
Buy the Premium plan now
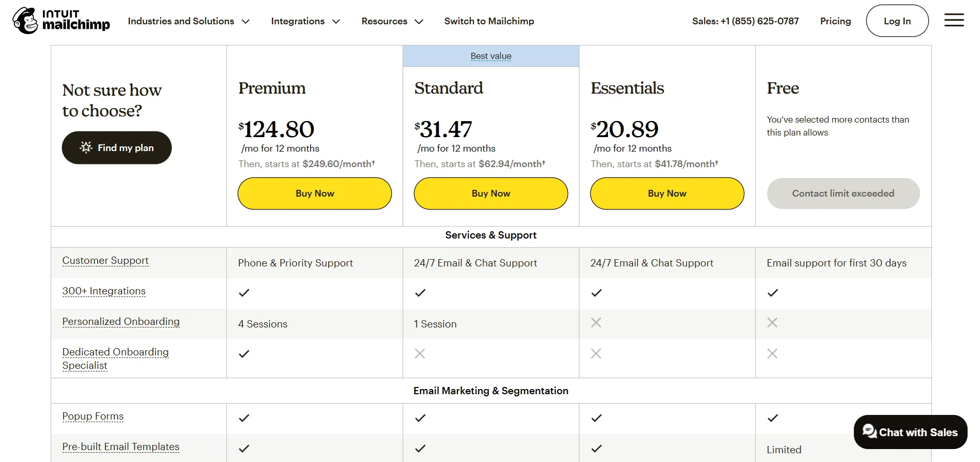pos(315,193)
